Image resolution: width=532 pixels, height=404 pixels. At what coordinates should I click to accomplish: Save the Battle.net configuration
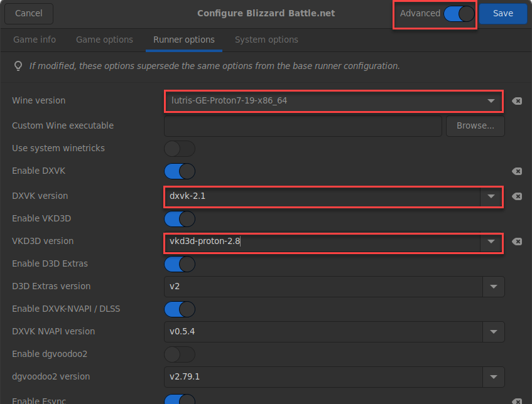[503, 14]
